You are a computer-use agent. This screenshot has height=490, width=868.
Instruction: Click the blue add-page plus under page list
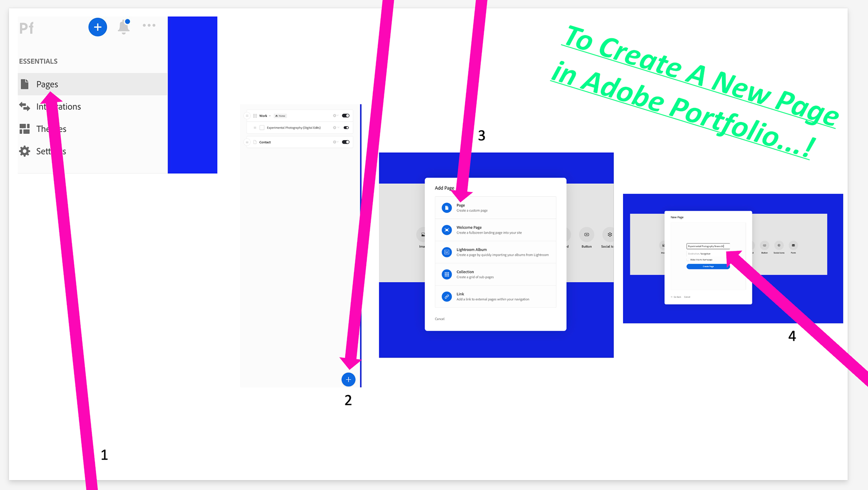click(348, 380)
